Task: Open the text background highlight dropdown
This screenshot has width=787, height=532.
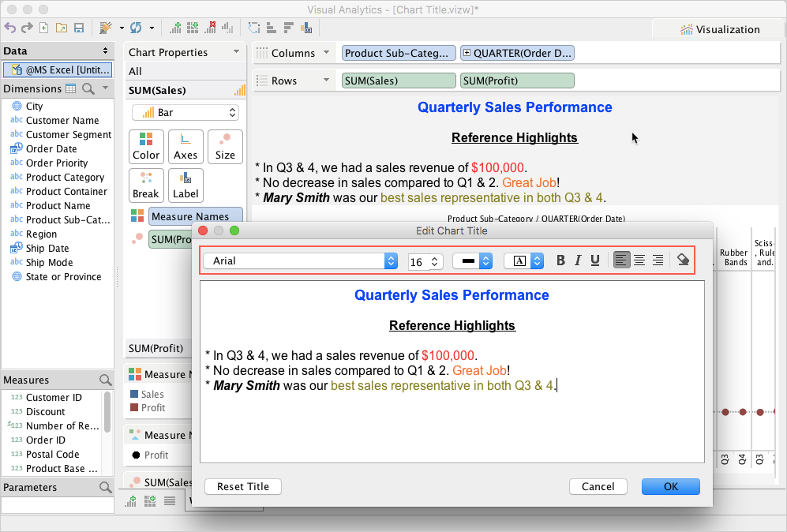Action: (x=524, y=261)
